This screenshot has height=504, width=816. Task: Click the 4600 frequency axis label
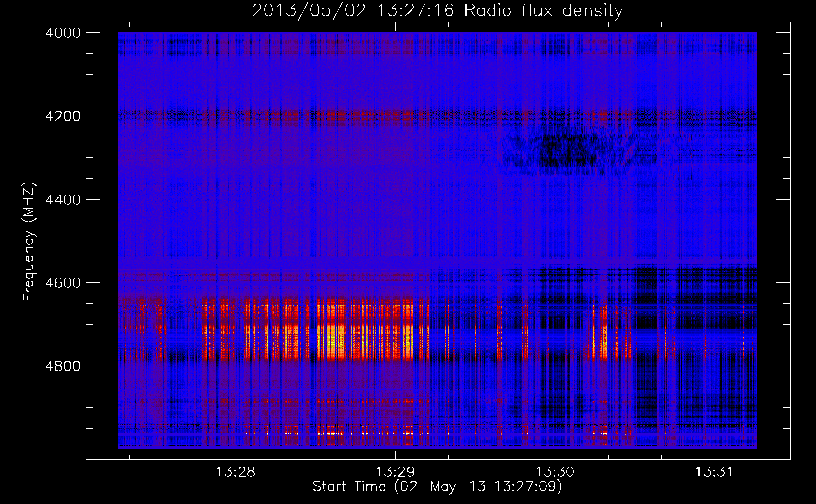(63, 283)
